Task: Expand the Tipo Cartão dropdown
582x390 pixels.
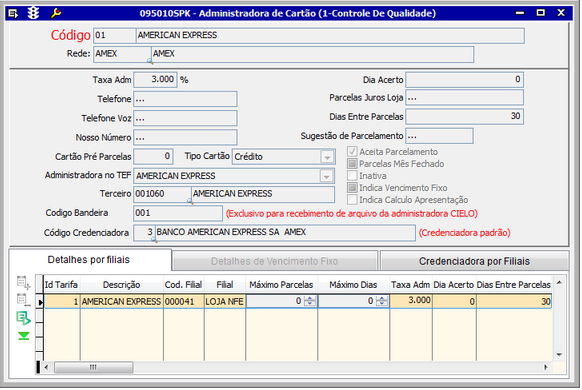Action: point(327,157)
